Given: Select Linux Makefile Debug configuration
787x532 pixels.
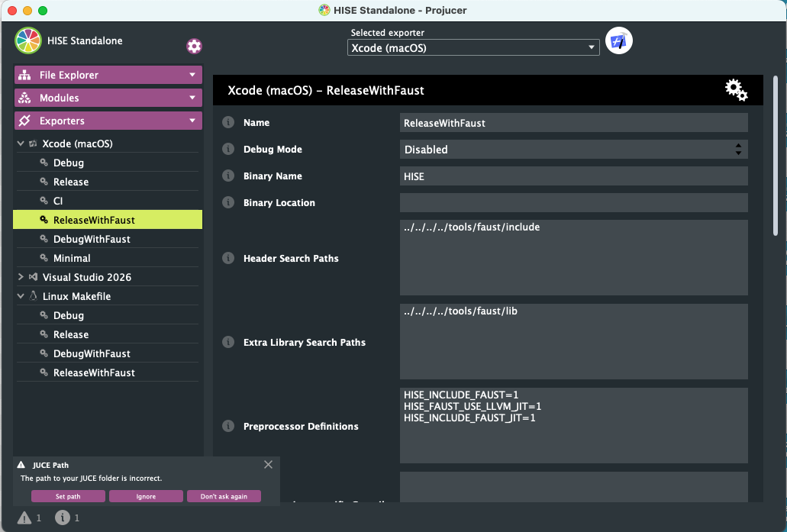Looking at the screenshot, I should click(x=108, y=315).
